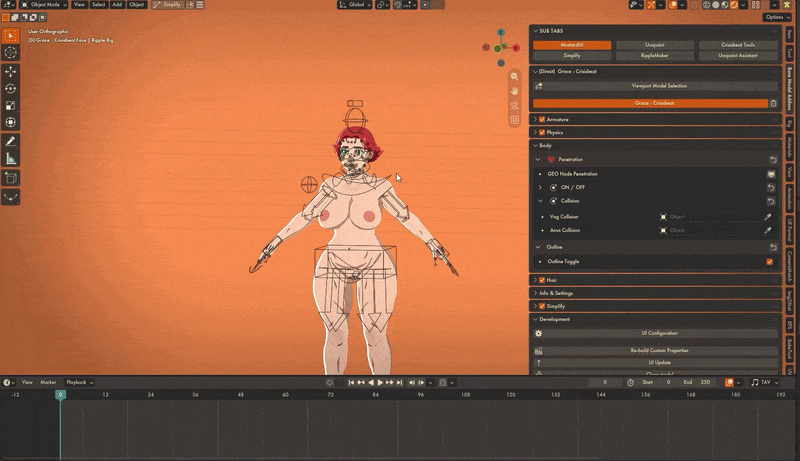
Task: Click the viewport pan hand icon
Action: click(514, 91)
